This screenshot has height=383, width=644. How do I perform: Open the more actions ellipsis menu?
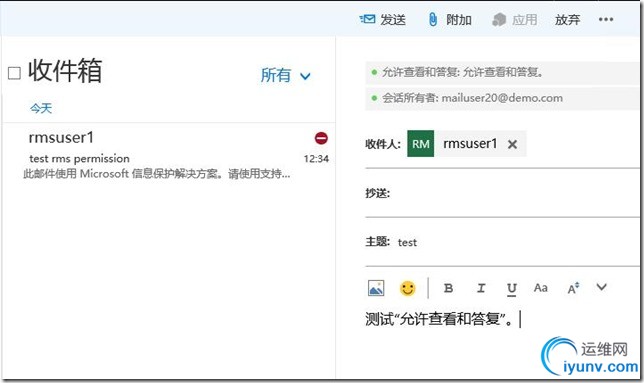[606, 19]
